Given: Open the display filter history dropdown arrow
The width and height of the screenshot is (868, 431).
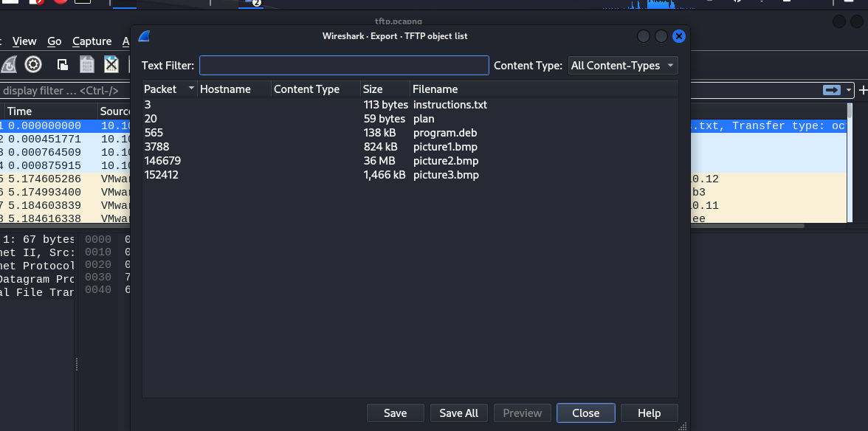Looking at the screenshot, I should pos(848,90).
